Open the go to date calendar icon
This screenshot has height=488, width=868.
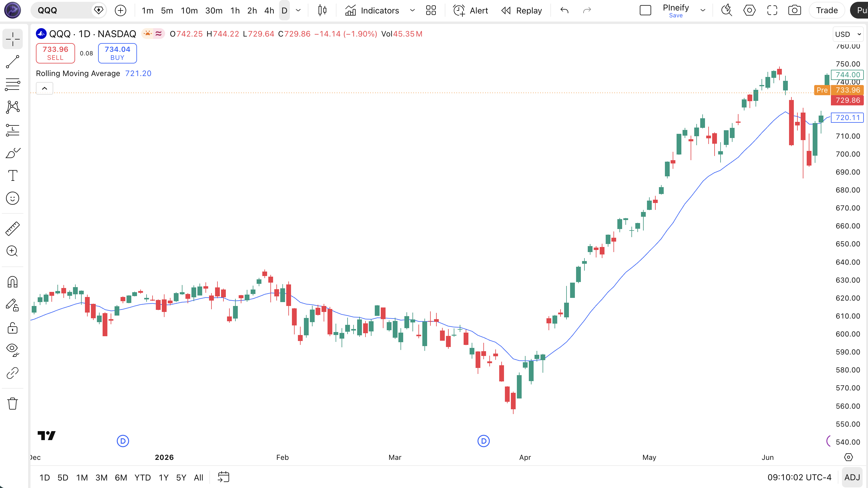coord(223,477)
